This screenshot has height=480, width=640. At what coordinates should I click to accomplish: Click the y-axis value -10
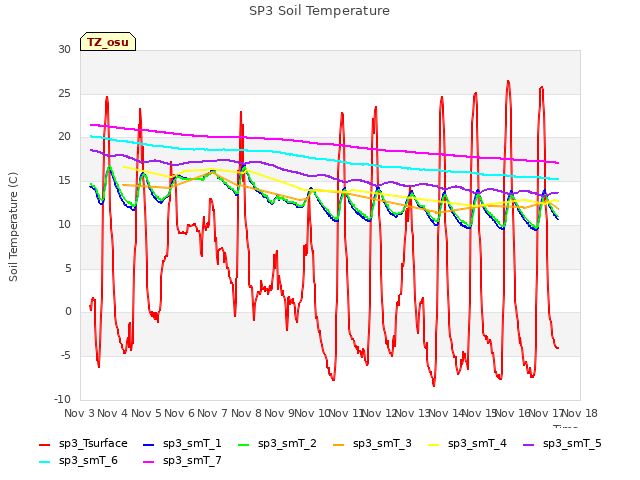(62, 399)
